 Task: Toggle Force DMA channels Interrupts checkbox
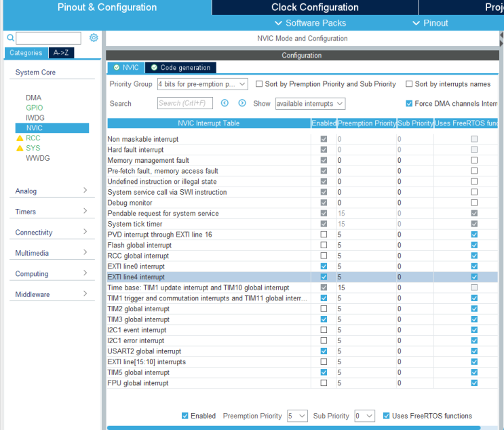click(409, 104)
